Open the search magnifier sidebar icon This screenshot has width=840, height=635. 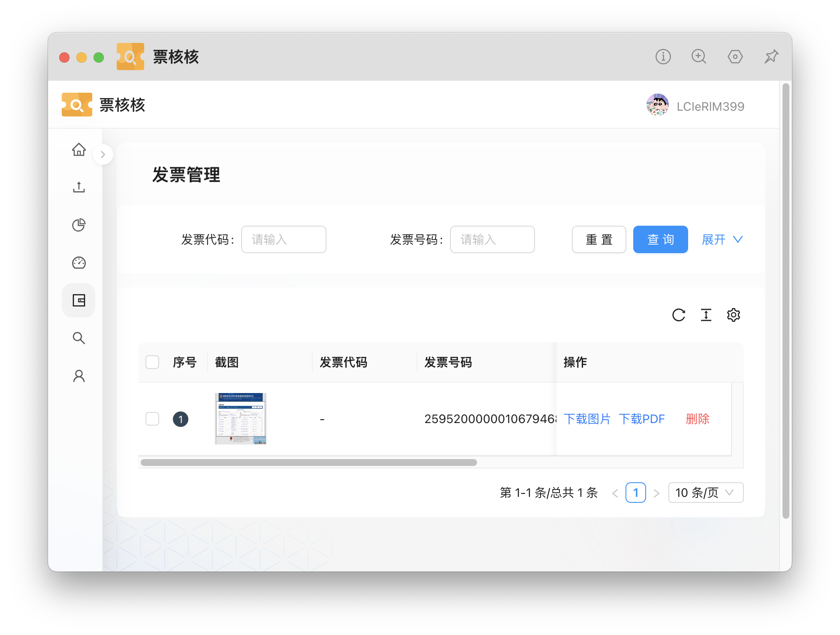pyautogui.click(x=79, y=338)
